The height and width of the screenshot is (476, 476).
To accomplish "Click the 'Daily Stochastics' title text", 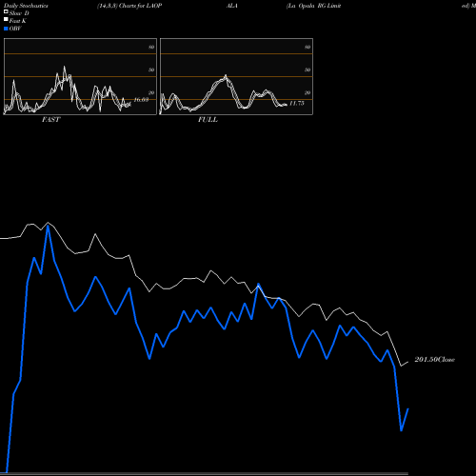I will click(x=26, y=6).
